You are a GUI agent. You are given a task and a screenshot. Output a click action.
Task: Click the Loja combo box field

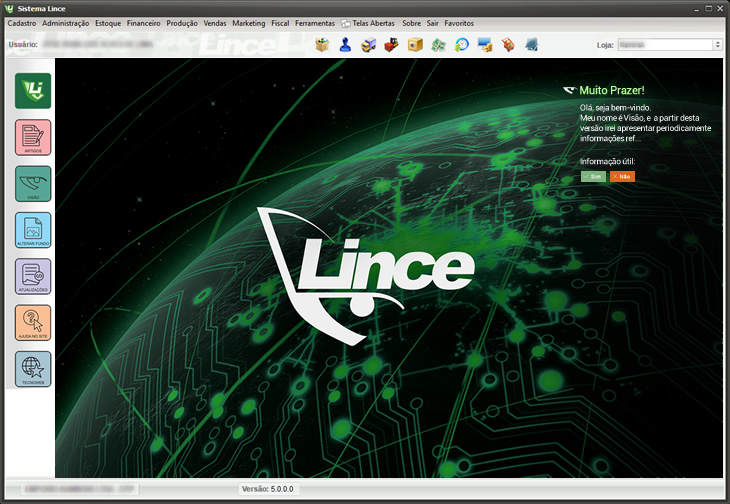click(669, 45)
